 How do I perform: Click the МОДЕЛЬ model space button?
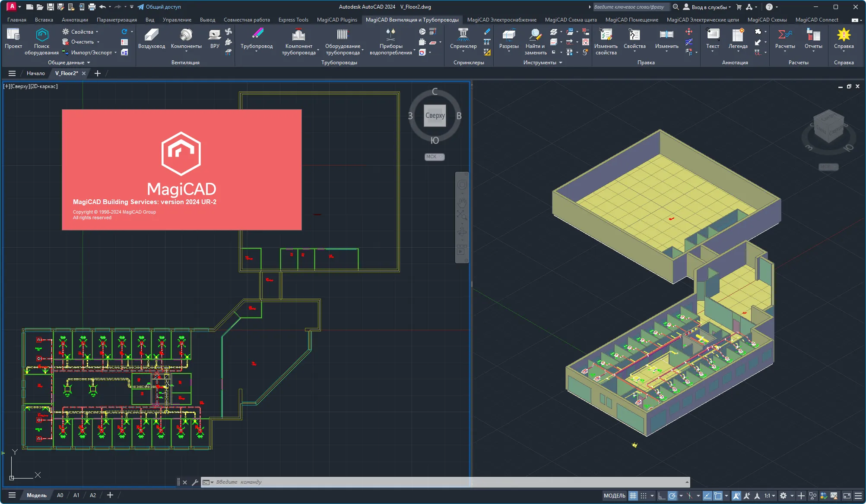click(614, 496)
